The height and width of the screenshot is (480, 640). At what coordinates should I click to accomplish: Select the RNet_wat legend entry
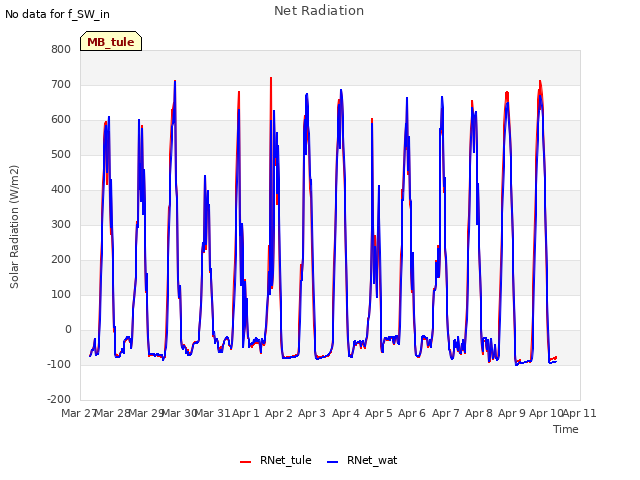(362, 460)
